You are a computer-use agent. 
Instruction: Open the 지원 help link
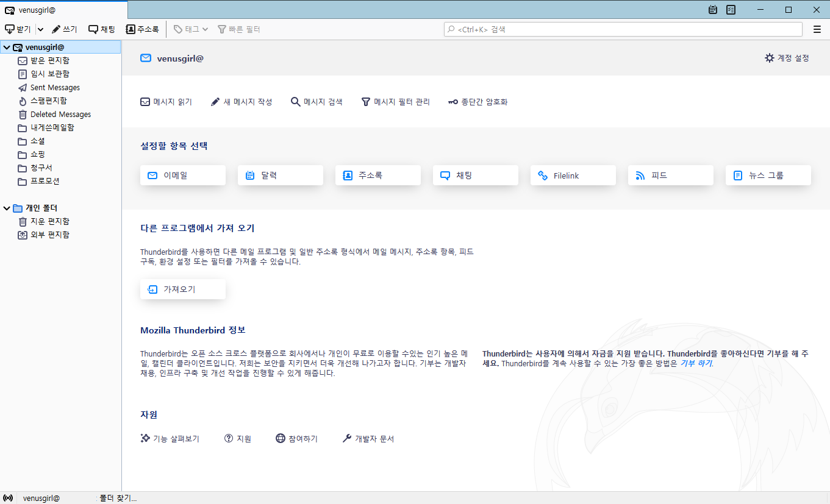[x=238, y=438]
